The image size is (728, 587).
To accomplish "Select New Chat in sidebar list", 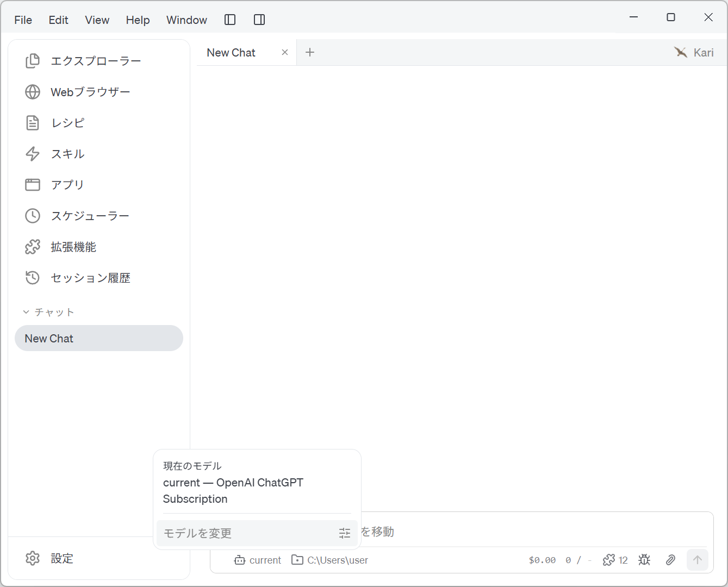I will (x=99, y=338).
